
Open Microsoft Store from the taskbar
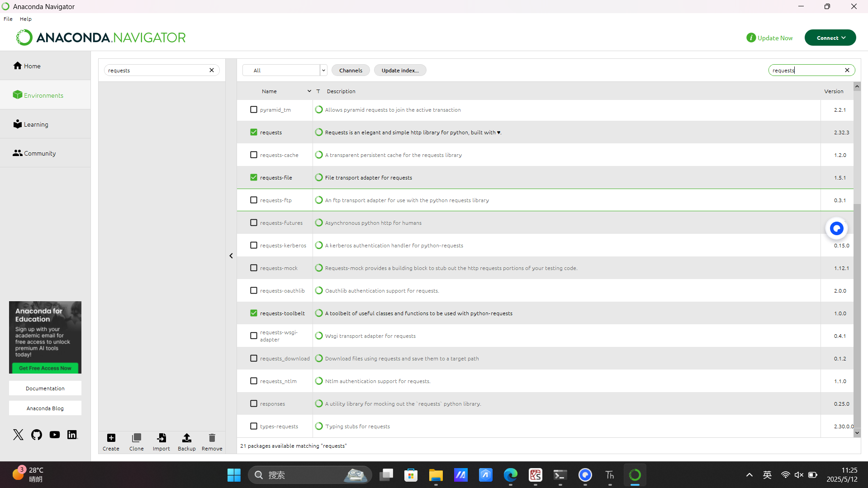coord(411,475)
